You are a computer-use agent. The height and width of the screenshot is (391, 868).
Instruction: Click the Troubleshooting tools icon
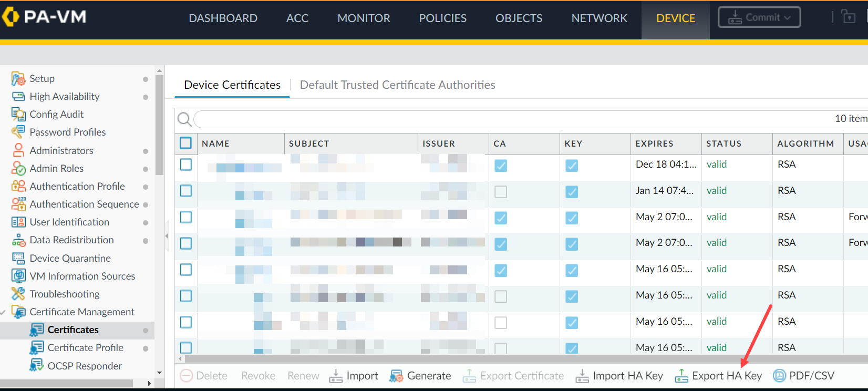18,294
